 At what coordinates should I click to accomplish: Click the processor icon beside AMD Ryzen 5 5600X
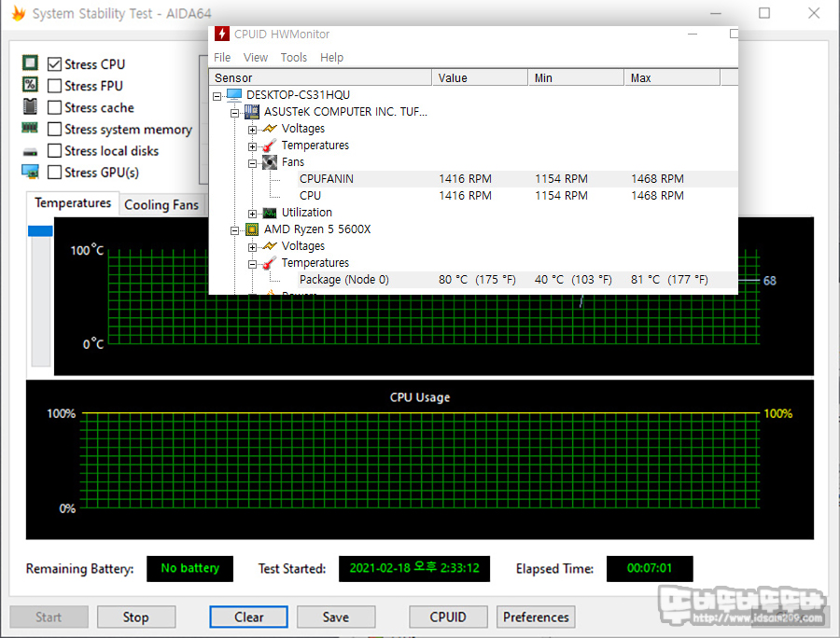252,229
